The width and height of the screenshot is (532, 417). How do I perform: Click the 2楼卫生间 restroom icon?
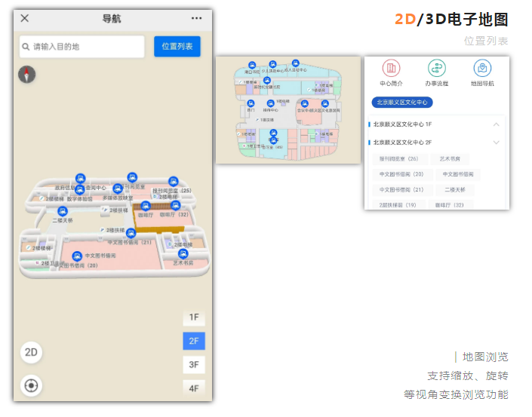[x=37, y=262]
